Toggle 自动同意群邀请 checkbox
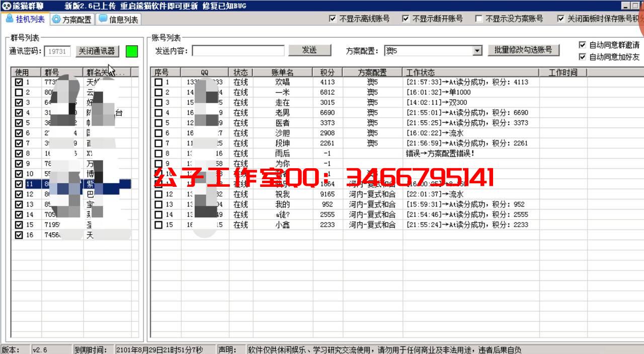The image size is (644, 354). click(x=583, y=45)
